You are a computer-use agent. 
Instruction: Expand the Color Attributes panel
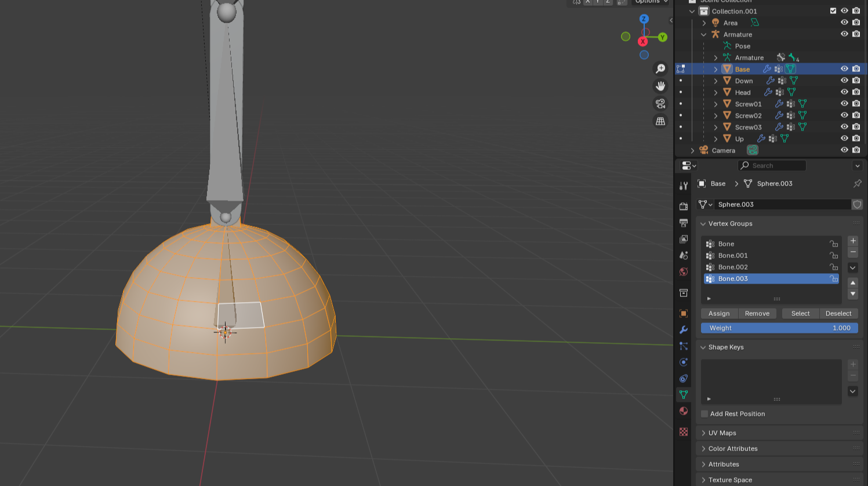point(703,449)
